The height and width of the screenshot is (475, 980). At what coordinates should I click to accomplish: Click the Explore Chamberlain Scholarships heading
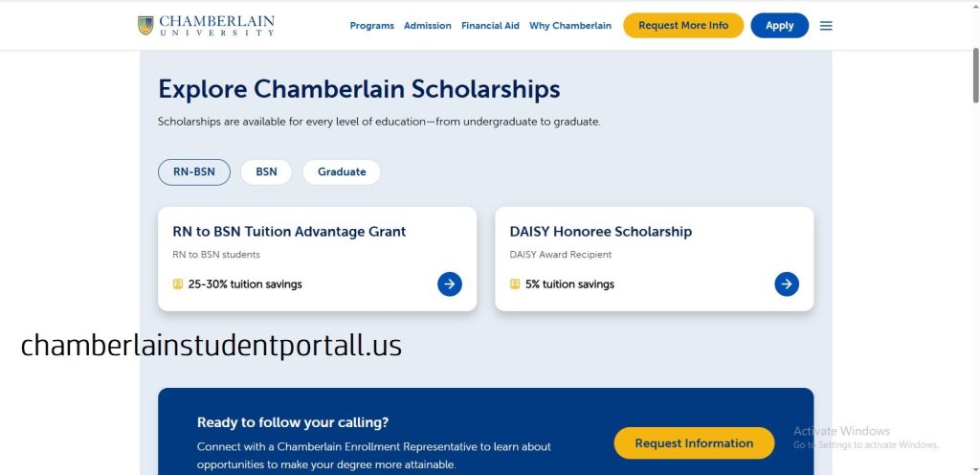(359, 89)
